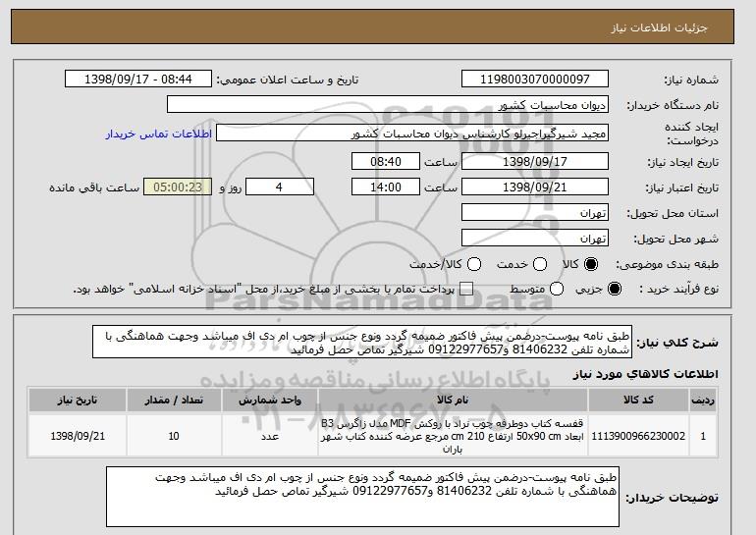Click the validity time field 14:00

tap(386, 187)
